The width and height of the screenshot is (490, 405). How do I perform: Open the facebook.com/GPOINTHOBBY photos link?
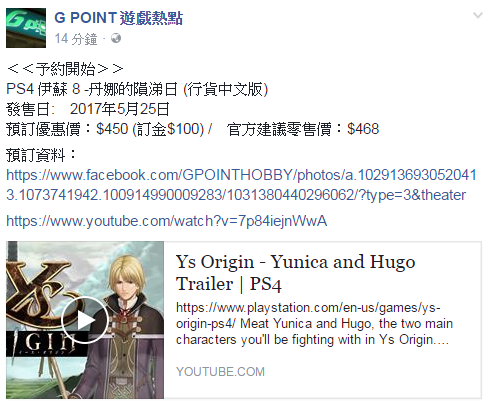[241, 175]
